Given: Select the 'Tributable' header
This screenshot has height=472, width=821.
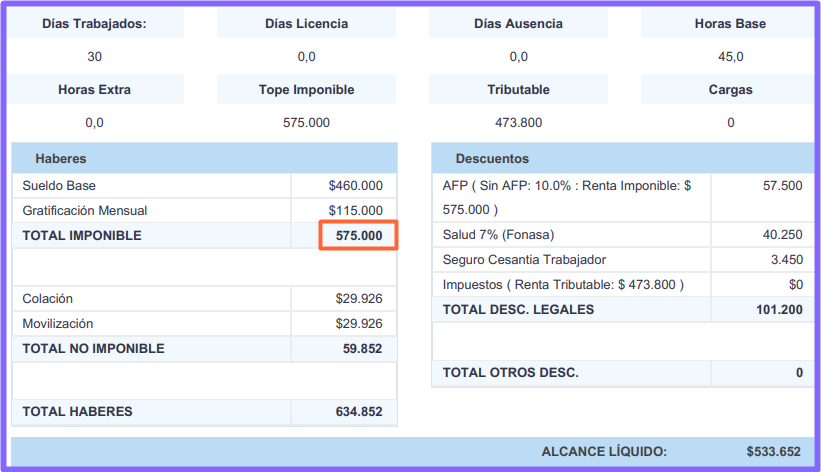Looking at the screenshot, I should click(518, 90).
